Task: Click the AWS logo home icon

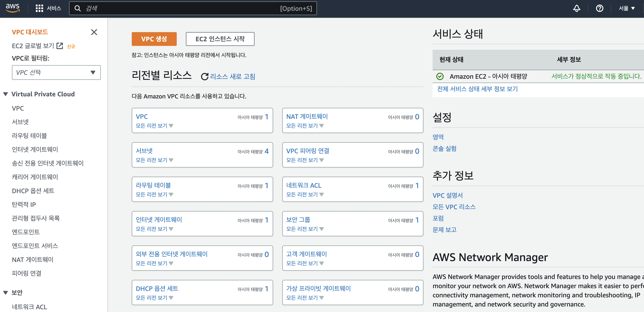Action: [12, 8]
